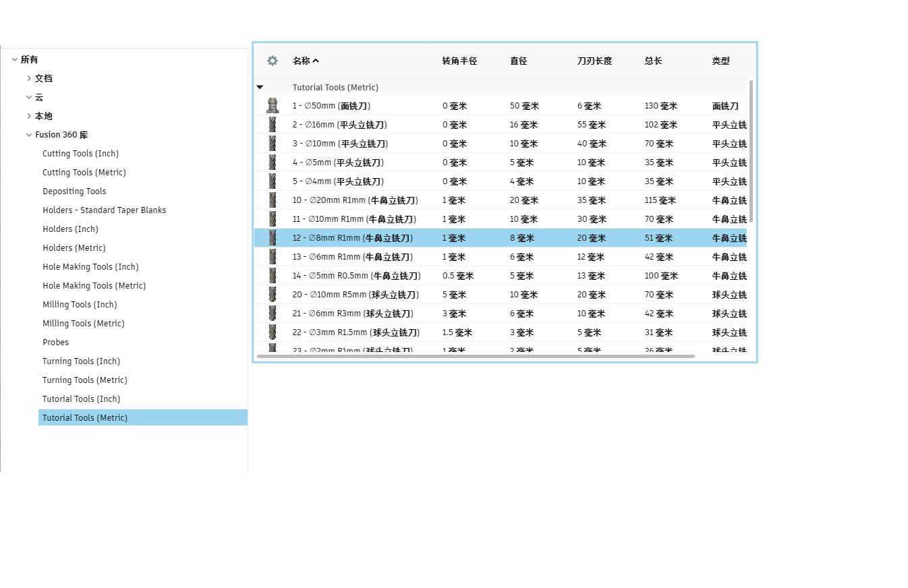
Task: Select Holders - Standard Taper Blanks
Action: [104, 210]
